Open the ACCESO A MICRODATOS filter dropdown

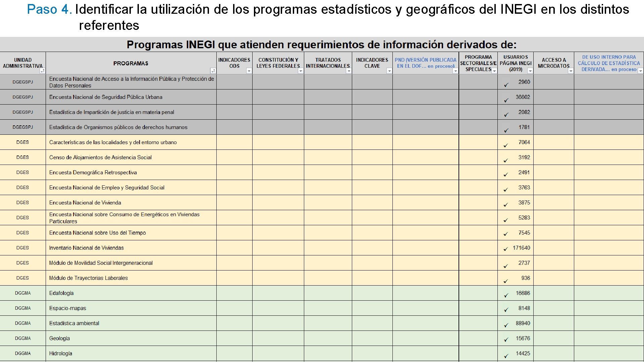571,71
